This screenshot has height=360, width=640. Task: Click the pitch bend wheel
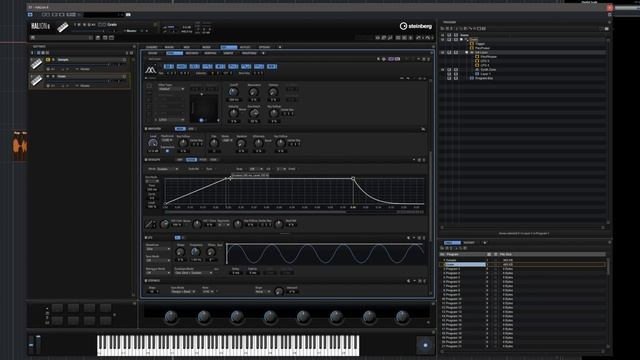click(31, 345)
